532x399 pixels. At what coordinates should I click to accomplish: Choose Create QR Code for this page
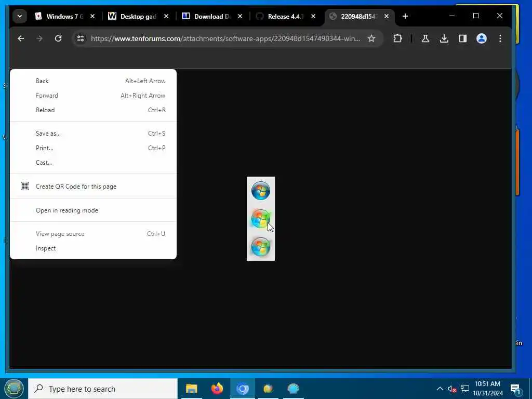(x=94, y=187)
